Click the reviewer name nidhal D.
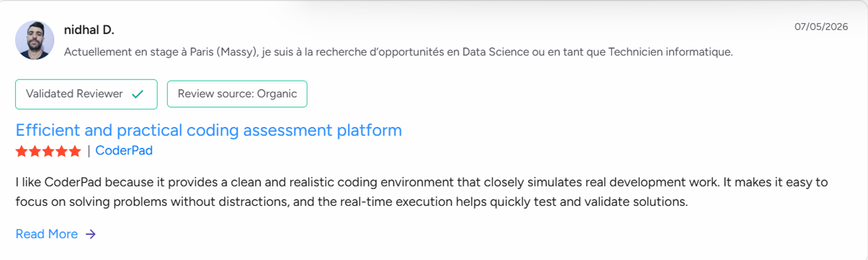The height and width of the screenshot is (260, 868). pyautogui.click(x=89, y=30)
